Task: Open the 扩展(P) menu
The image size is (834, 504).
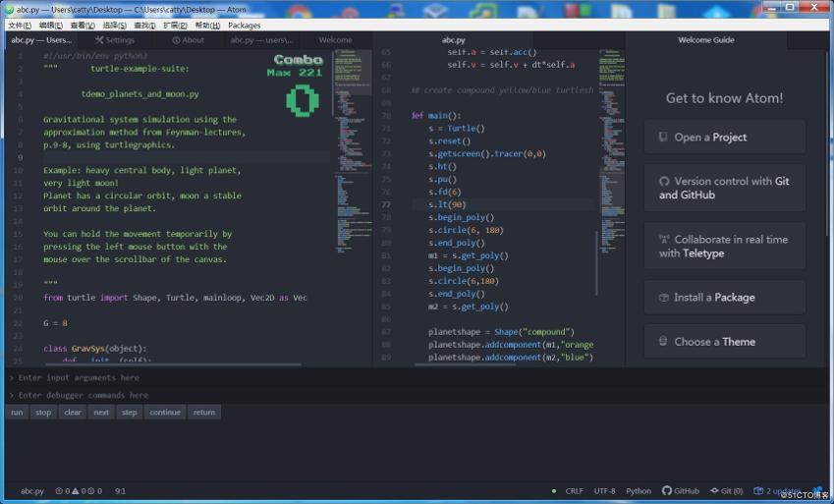Action: 175,25
